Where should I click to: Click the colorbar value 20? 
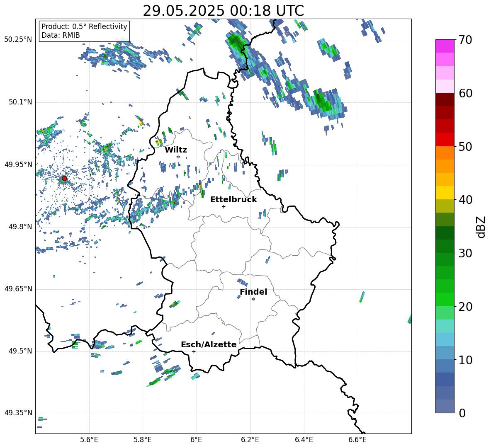[x=466, y=306]
